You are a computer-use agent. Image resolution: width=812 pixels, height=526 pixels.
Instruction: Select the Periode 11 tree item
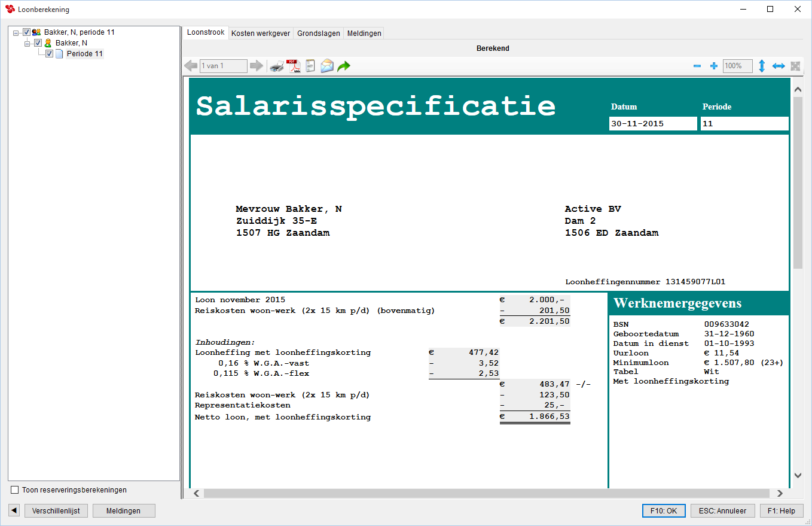(85, 54)
